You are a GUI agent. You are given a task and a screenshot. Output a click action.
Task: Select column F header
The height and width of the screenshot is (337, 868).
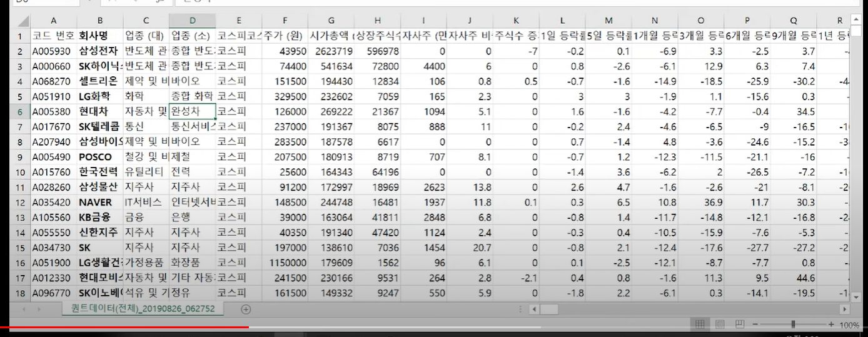tap(285, 21)
